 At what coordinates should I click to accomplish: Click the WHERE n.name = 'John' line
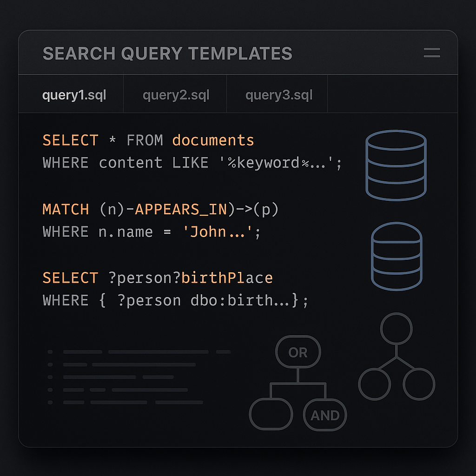point(151,232)
